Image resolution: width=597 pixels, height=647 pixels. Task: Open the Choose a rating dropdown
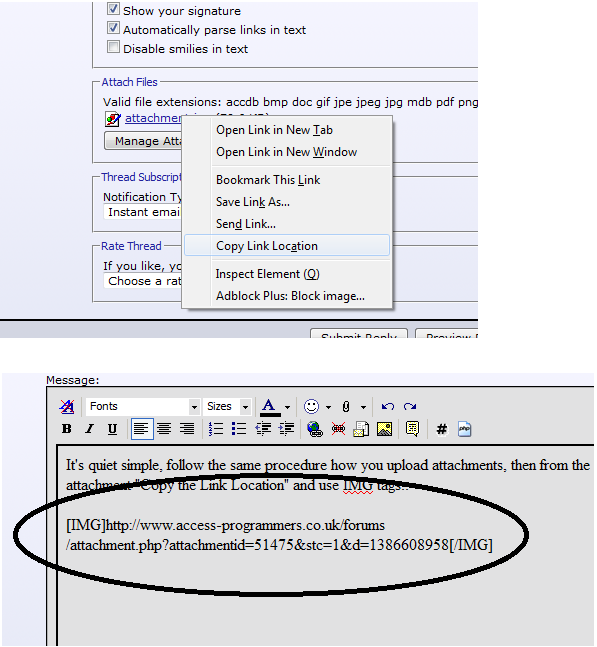coord(142,281)
